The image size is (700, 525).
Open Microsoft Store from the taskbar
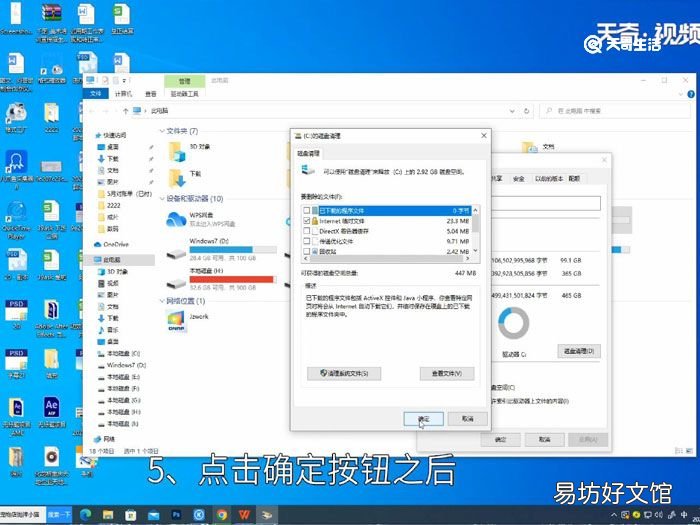(130, 515)
